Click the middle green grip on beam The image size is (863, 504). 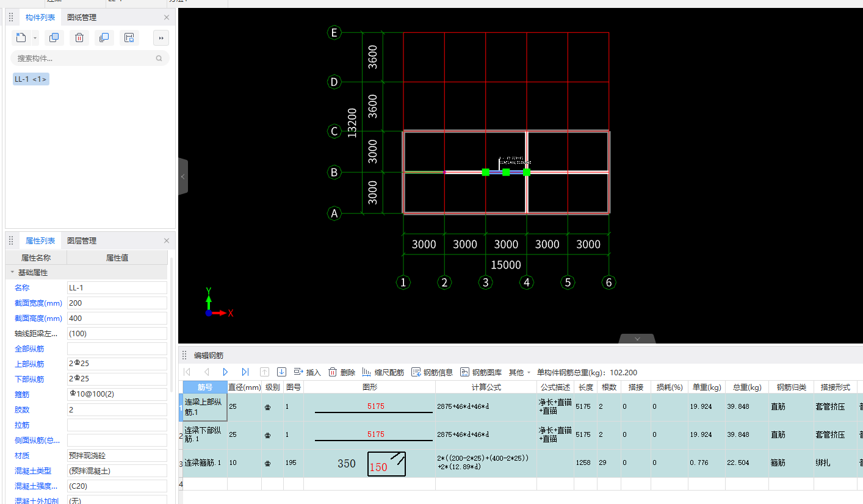[x=506, y=172]
